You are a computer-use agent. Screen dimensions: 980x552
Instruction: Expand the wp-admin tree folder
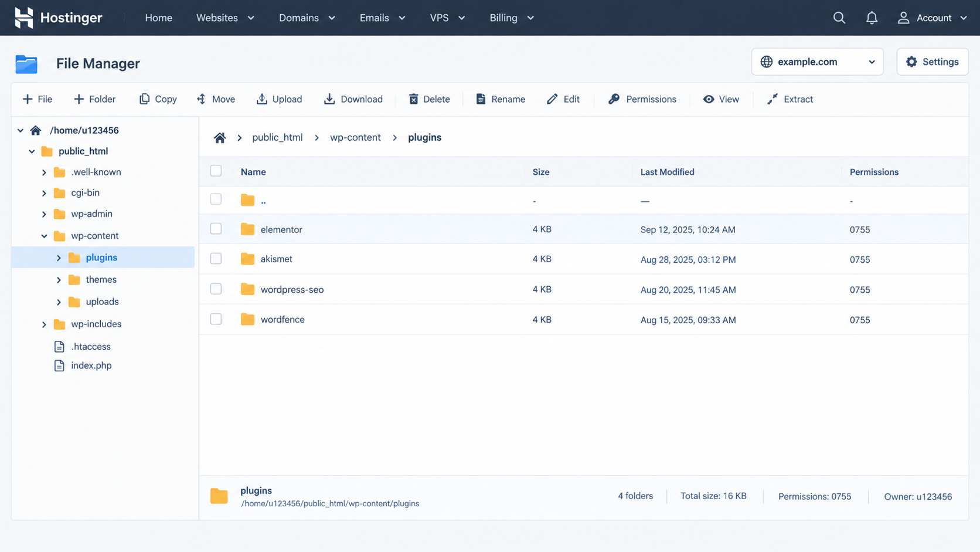44,214
